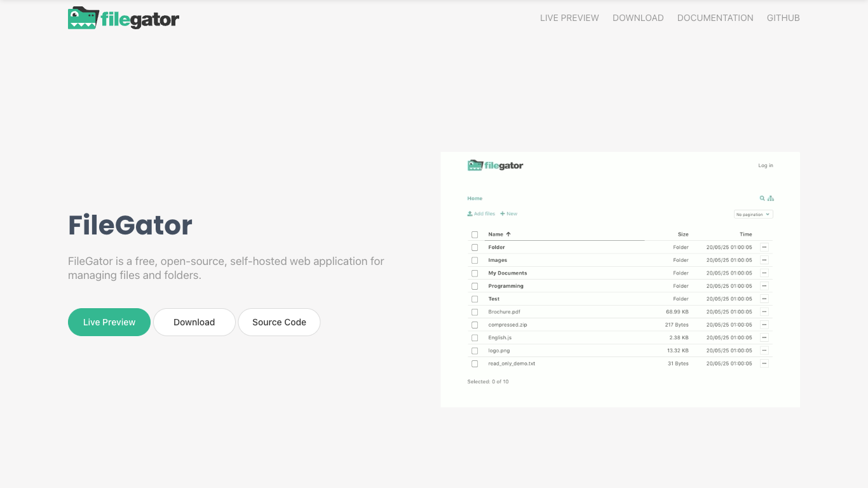Click the Name sort arrow icon
868x488 pixels.
(508, 234)
